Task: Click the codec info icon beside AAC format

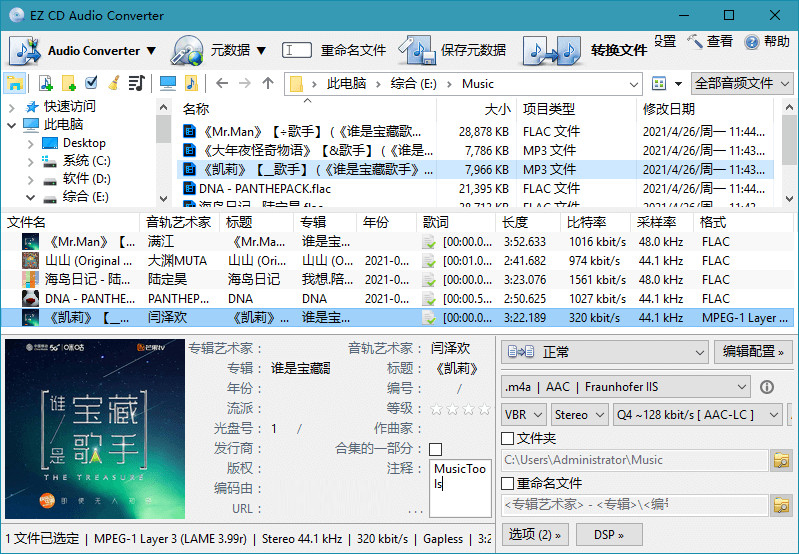Action: (767, 387)
